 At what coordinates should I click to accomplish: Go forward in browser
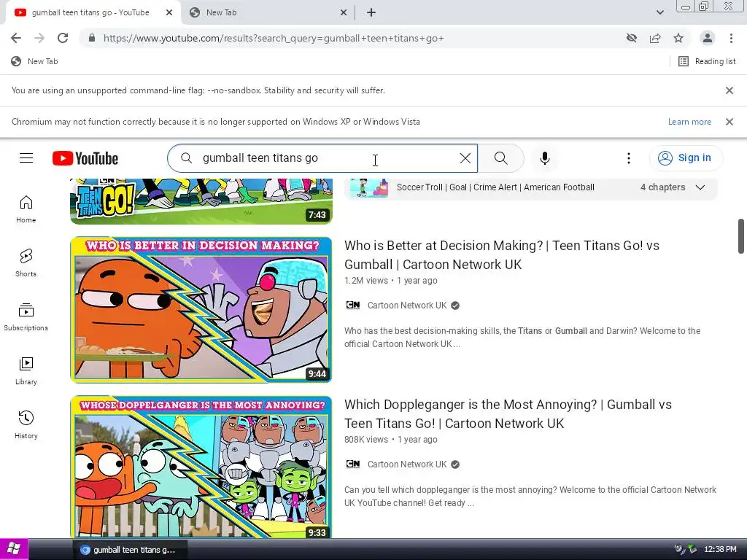tap(39, 38)
